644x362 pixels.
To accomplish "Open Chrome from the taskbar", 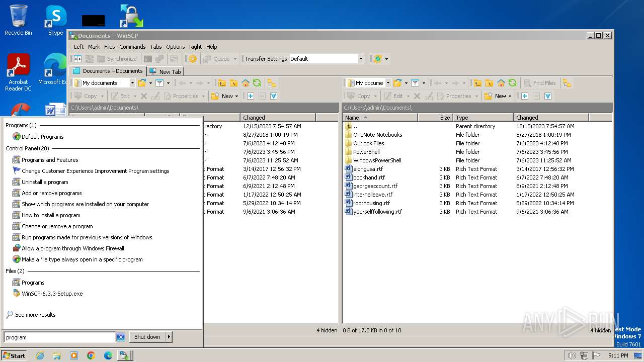I will tap(91, 355).
